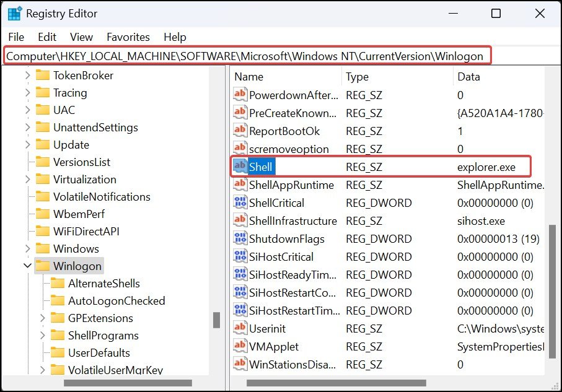The height and width of the screenshot is (392, 562).
Task: Click the string icon beside VMApplet
Action: pos(240,346)
